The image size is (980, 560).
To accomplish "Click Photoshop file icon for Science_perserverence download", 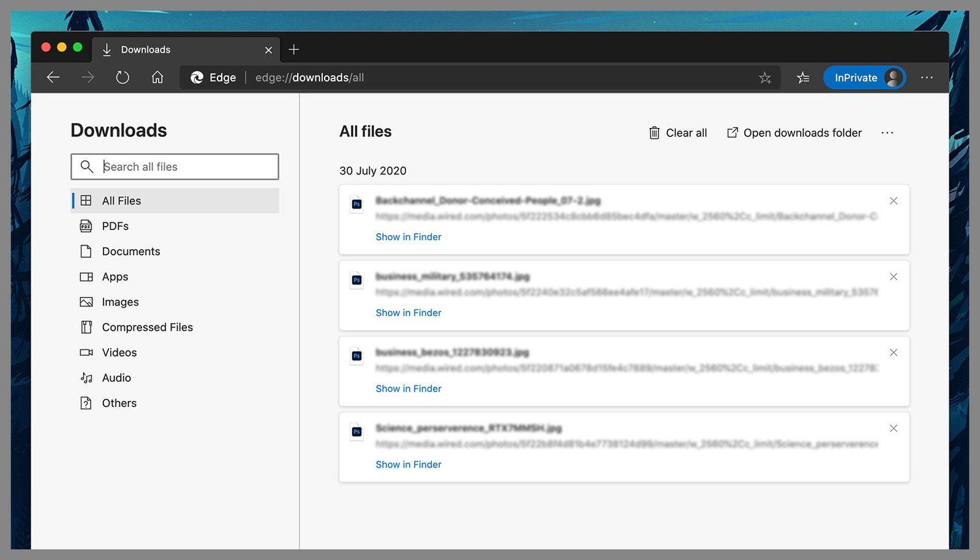I will tap(356, 431).
